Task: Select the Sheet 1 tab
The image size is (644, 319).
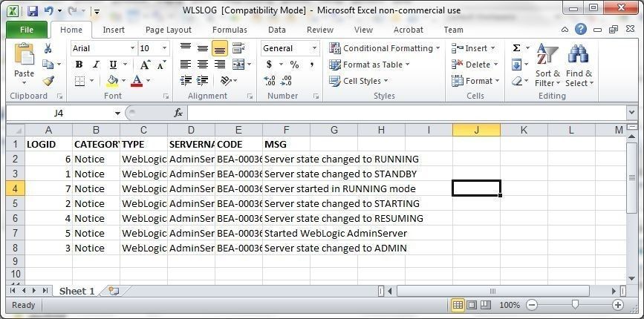Action: tap(77, 291)
